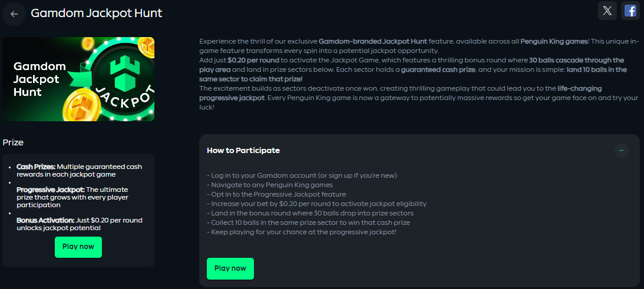Screen dimensions: 644x289
Task: Share the page on Facebook
Action: pyautogui.click(x=630, y=11)
